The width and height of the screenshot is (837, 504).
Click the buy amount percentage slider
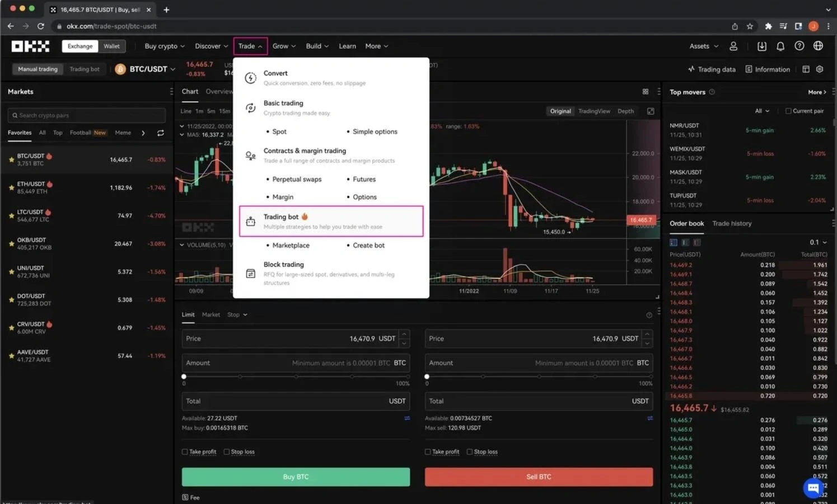(296, 377)
